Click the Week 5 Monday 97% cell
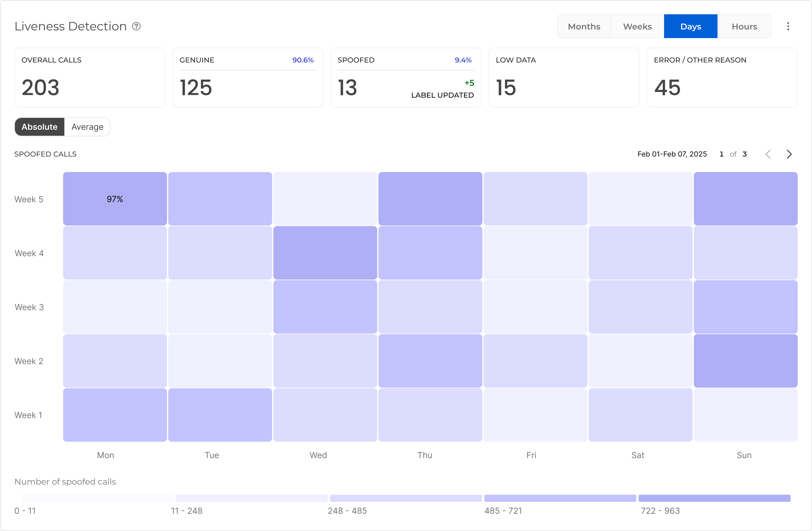 pyautogui.click(x=115, y=199)
